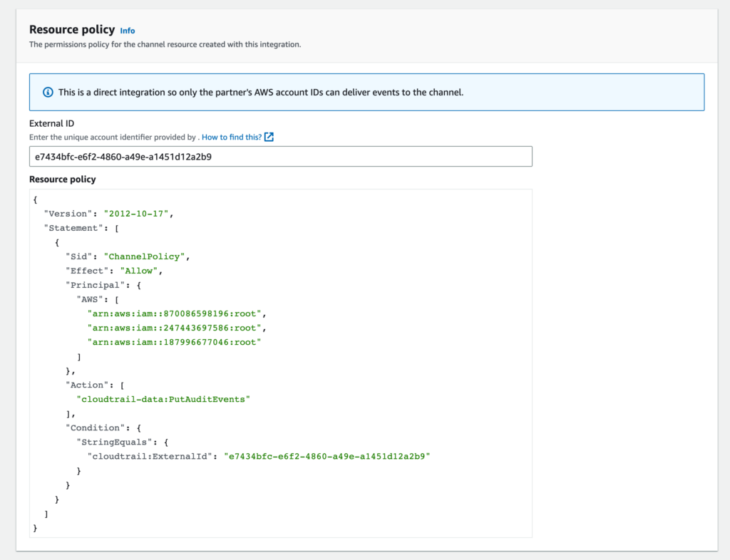The width and height of the screenshot is (730, 560).
Task: Open the 'How to find this?' link
Action: [x=232, y=138]
